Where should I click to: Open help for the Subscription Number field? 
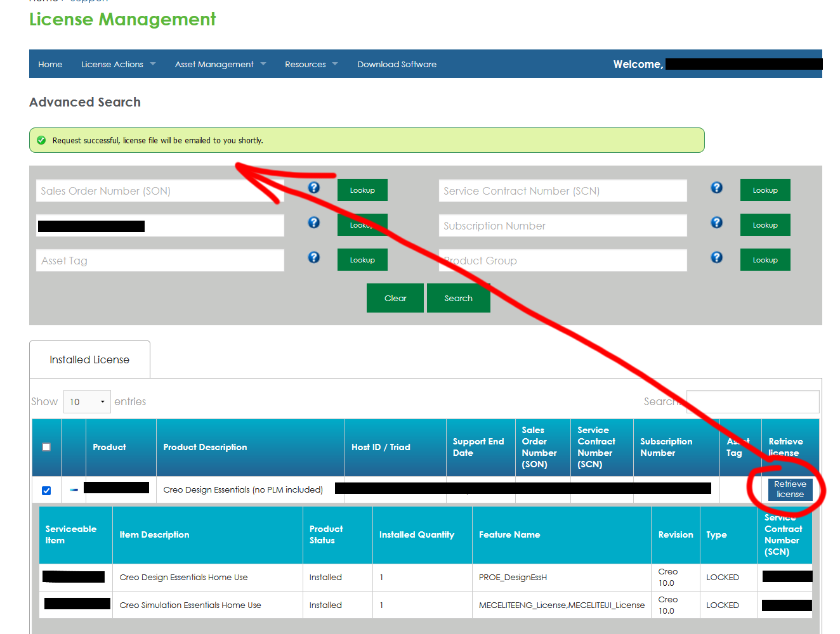pyautogui.click(x=716, y=223)
